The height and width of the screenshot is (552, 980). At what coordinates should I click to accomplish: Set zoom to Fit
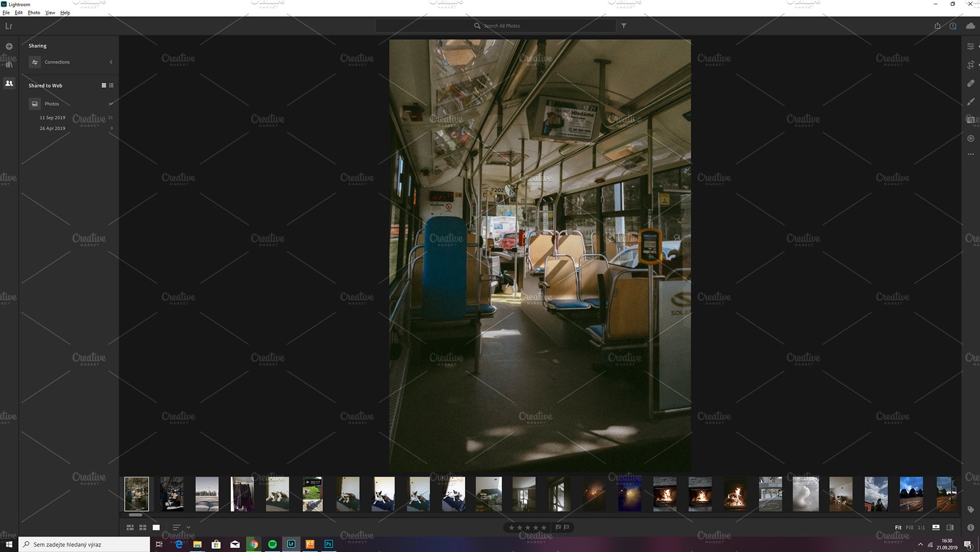tap(898, 527)
